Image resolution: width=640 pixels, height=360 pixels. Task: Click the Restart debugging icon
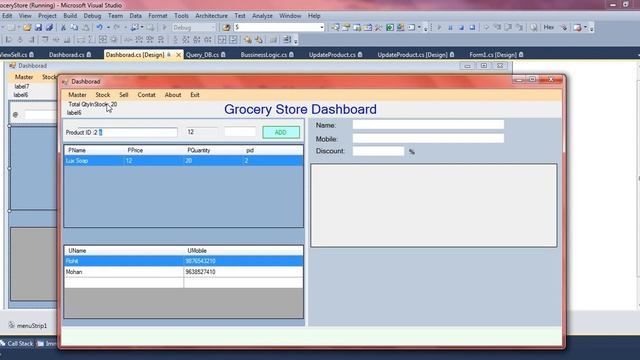(472, 27)
